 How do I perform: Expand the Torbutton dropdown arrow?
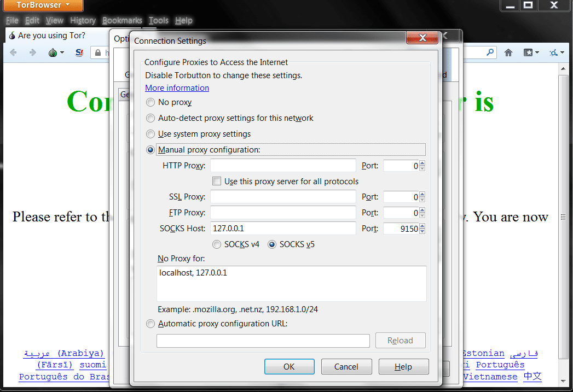pos(62,52)
